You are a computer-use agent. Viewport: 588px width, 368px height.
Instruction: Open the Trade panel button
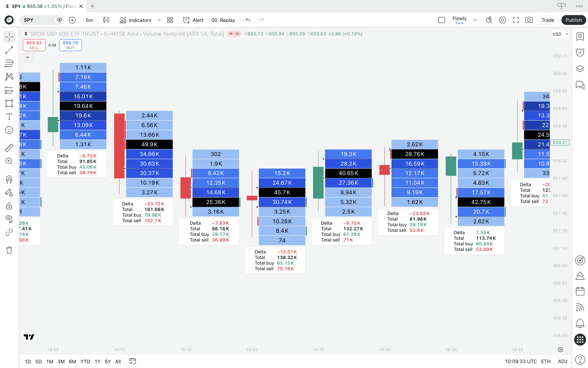(548, 20)
